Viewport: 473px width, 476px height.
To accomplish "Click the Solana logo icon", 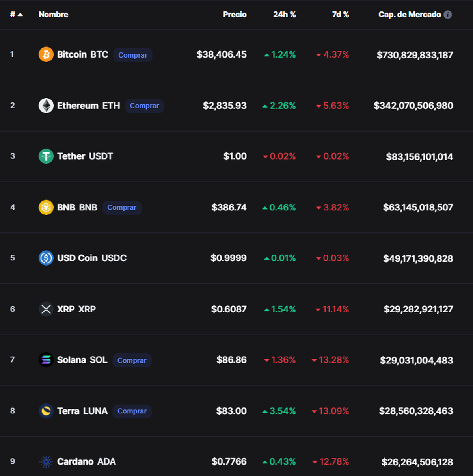I will 46,360.
